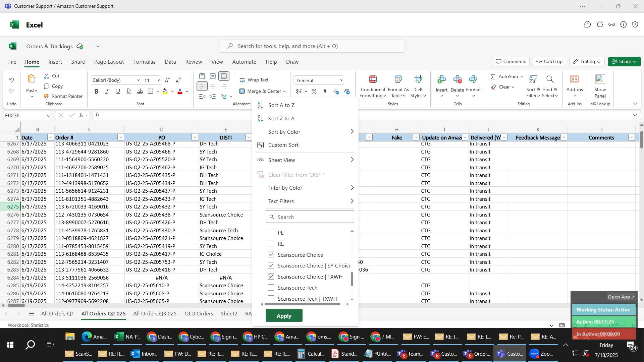Open Sort & Filter
Viewport: 644px width, 362px height.
[x=533, y=87]
